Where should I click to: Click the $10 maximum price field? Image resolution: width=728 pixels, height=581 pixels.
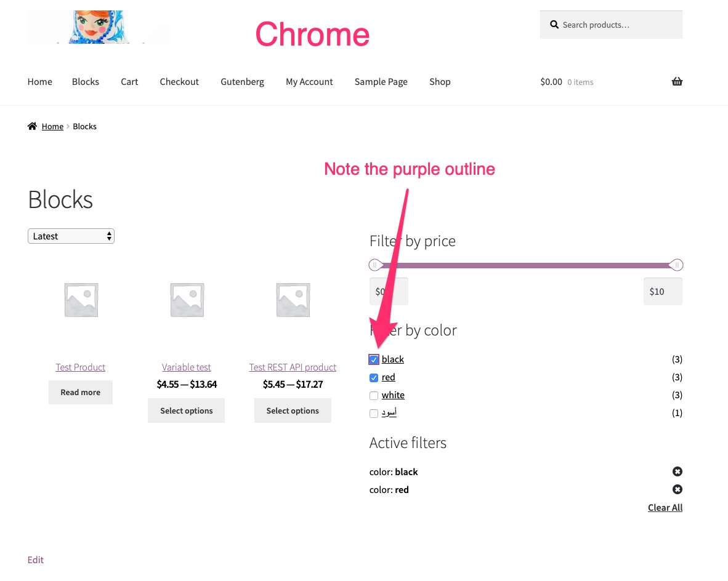coord(663,292)
